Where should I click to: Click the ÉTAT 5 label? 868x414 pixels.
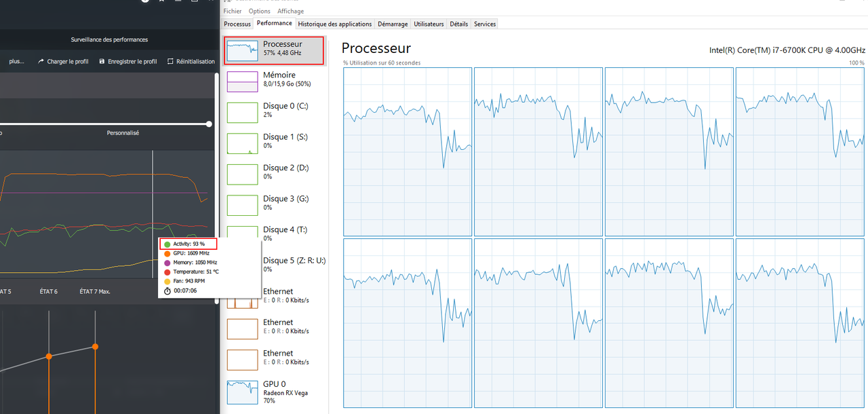tap(5, 291)
